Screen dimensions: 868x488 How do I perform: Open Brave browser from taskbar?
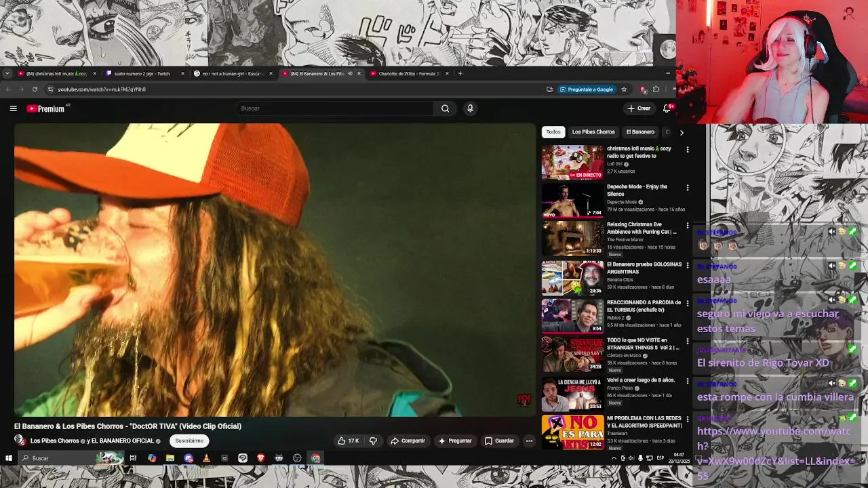(260, 458)
